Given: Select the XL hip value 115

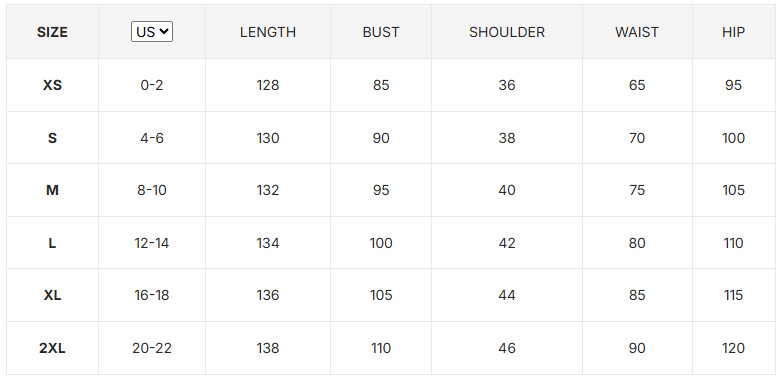Looking at the screenshot, I should 734,296.
